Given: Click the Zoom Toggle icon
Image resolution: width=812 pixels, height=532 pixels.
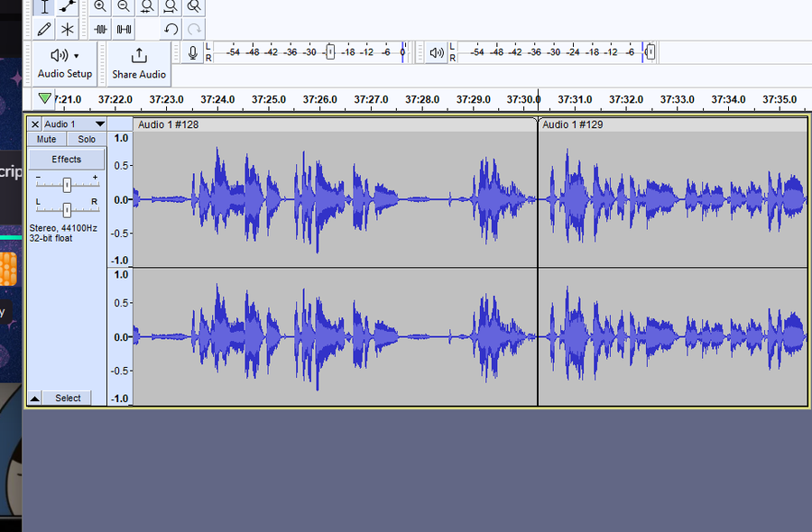Looking at the screenshot, I should [194, 6].
